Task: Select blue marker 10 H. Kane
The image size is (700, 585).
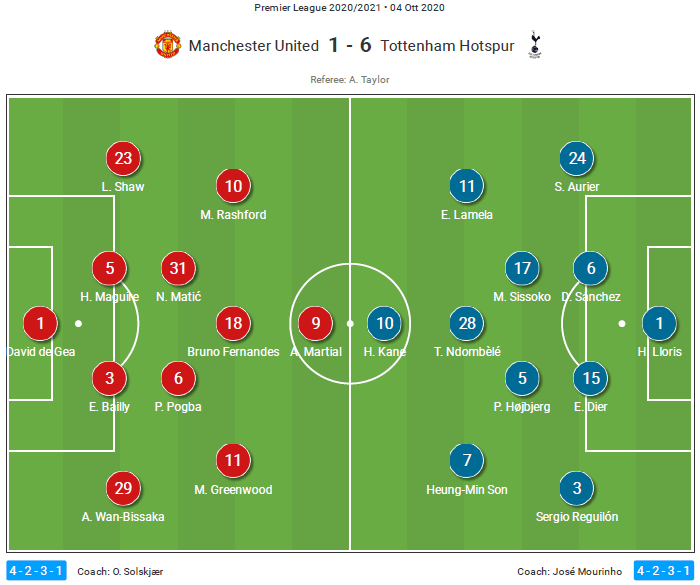Action: [x=384, y=323]
